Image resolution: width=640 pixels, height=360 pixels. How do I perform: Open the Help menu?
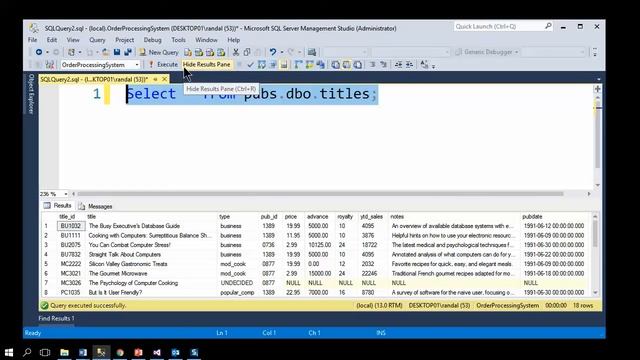(233, 40)
